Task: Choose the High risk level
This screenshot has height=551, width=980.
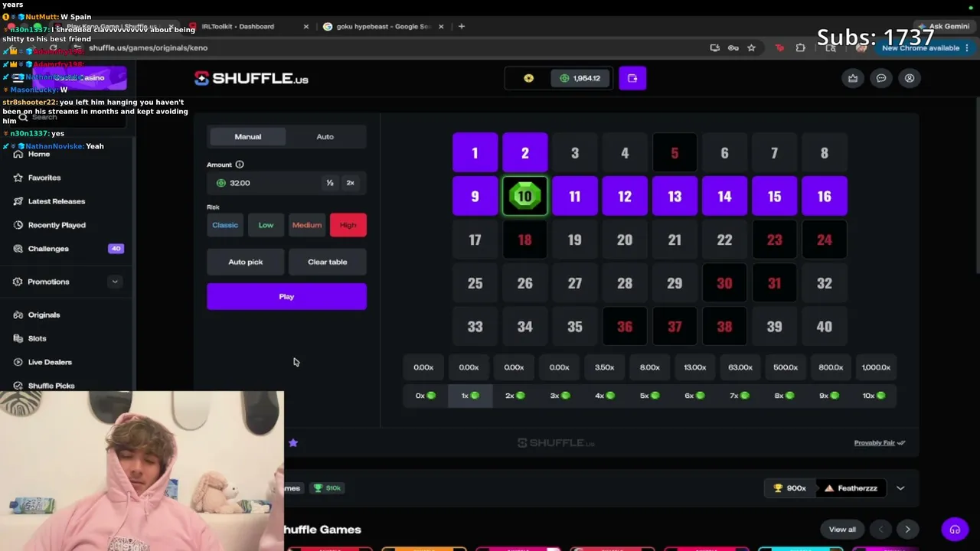Action: click(x=348, y=225)
